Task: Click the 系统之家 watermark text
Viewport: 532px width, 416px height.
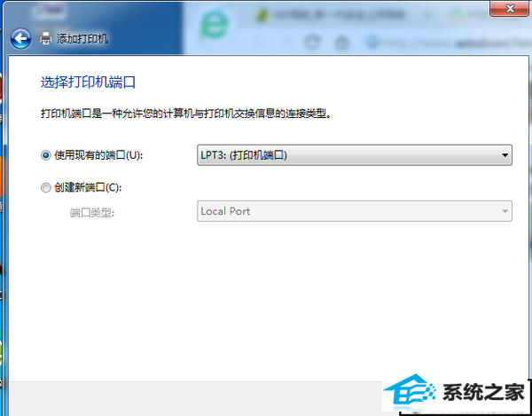Action: [x=484, y=393]
